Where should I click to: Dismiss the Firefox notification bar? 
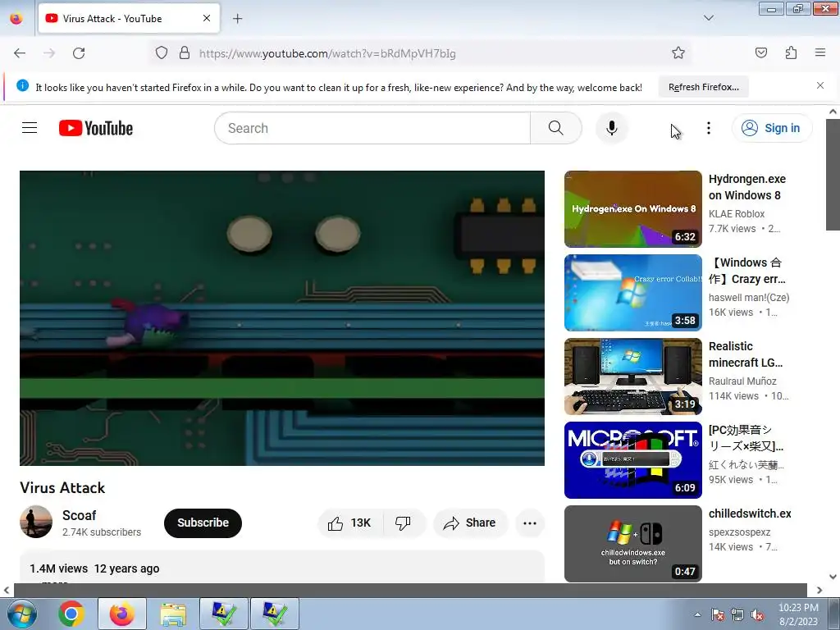819,85
